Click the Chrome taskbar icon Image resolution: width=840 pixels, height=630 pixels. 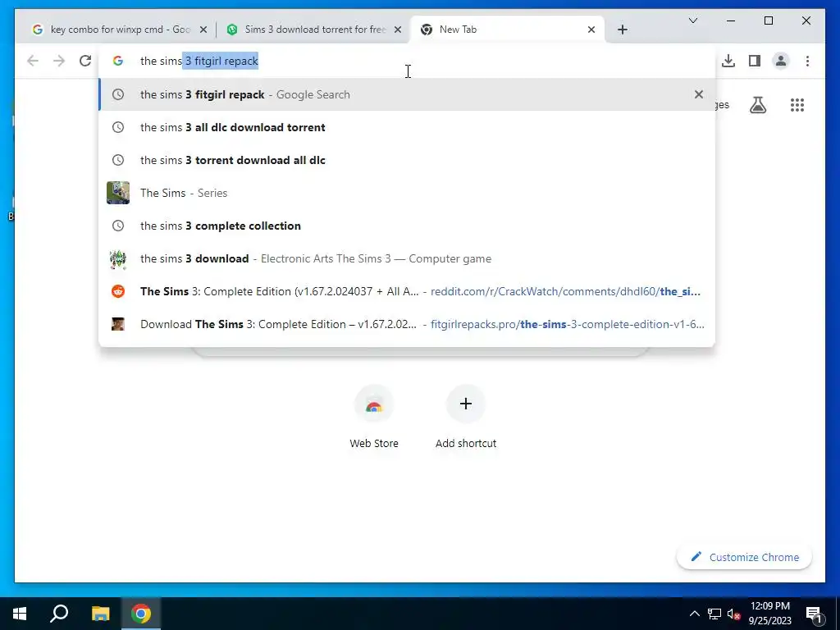pos(141,614)
